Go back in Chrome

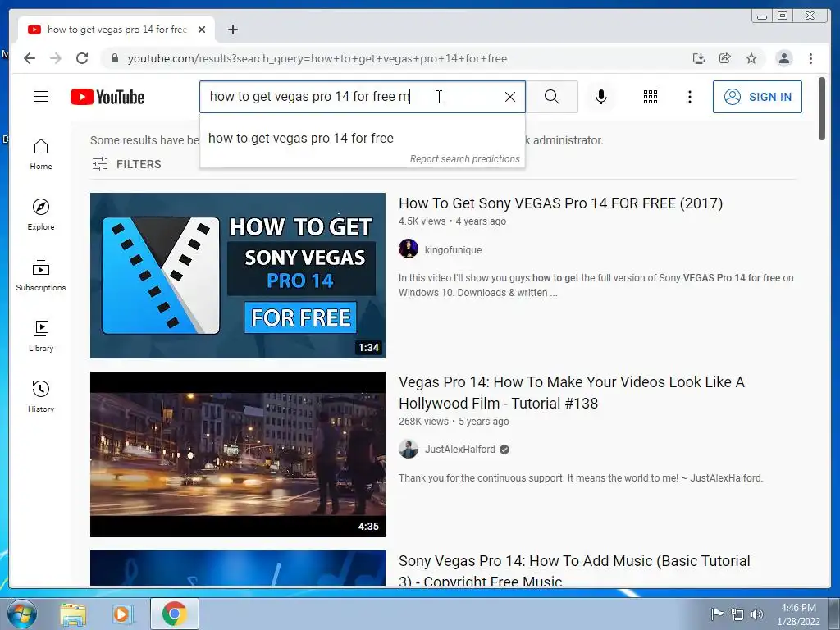pyautogui.click(x=30, y=58)
